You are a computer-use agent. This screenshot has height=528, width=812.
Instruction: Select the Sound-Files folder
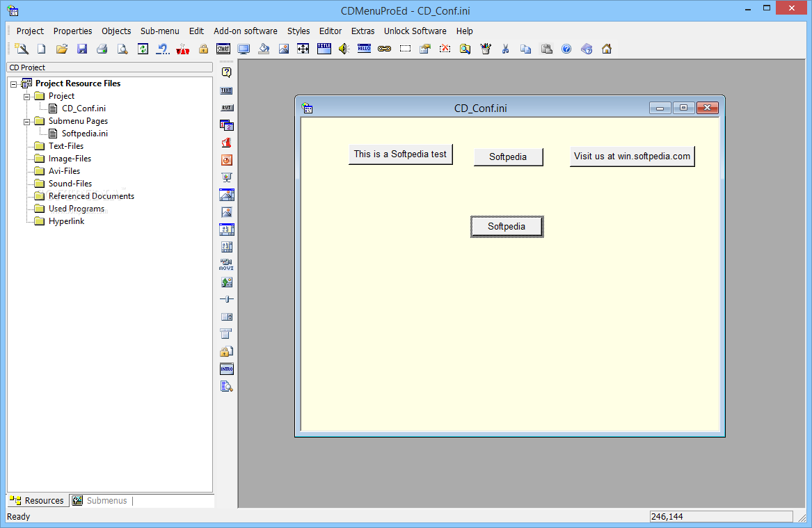click(70, 184)
